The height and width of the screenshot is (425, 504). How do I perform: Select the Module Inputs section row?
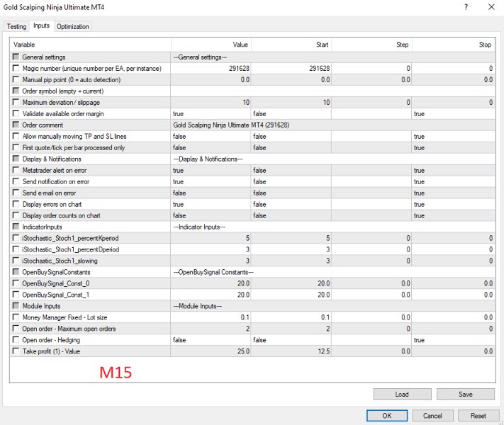pos(252,306)
